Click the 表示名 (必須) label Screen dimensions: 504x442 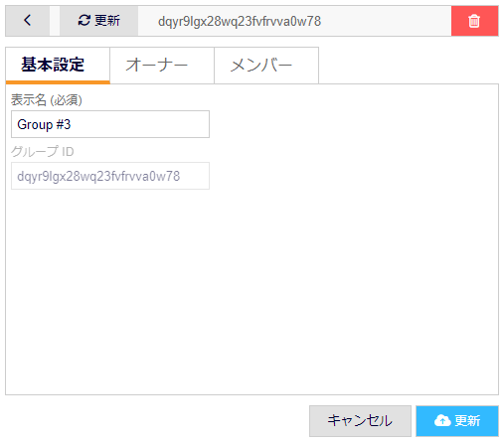point(47,99)
